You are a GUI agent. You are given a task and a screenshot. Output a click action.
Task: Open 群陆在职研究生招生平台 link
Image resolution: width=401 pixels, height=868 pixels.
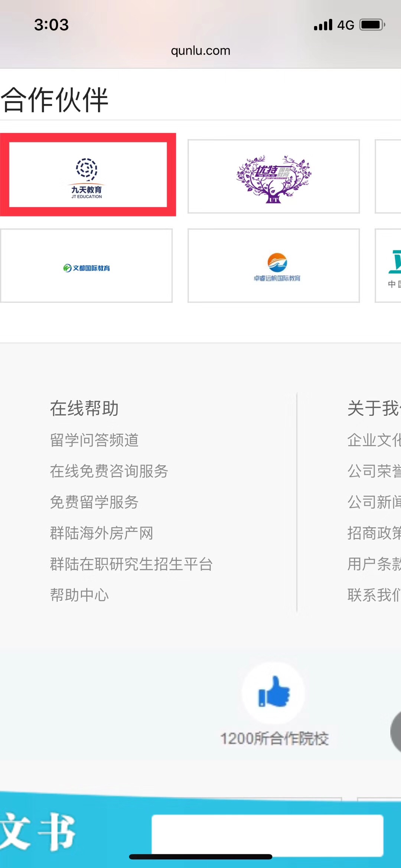pos(131,564)
